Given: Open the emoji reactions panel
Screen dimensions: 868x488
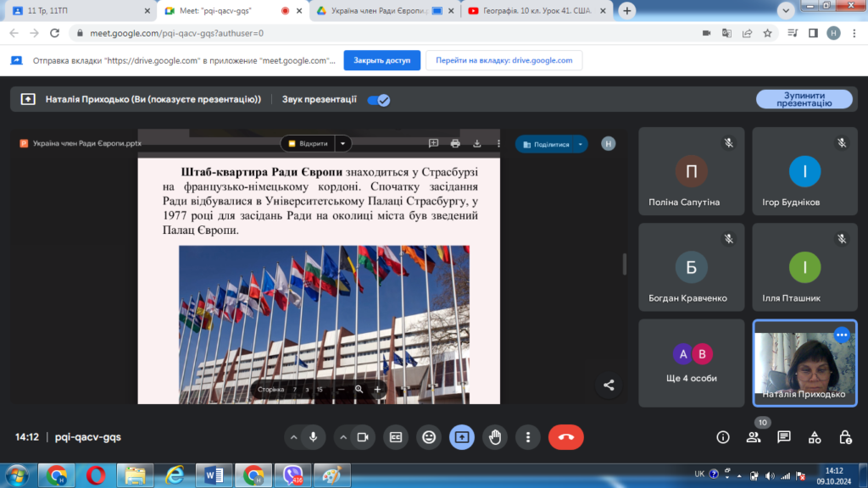Looking at the screenshot, I should tap(429, 437).
